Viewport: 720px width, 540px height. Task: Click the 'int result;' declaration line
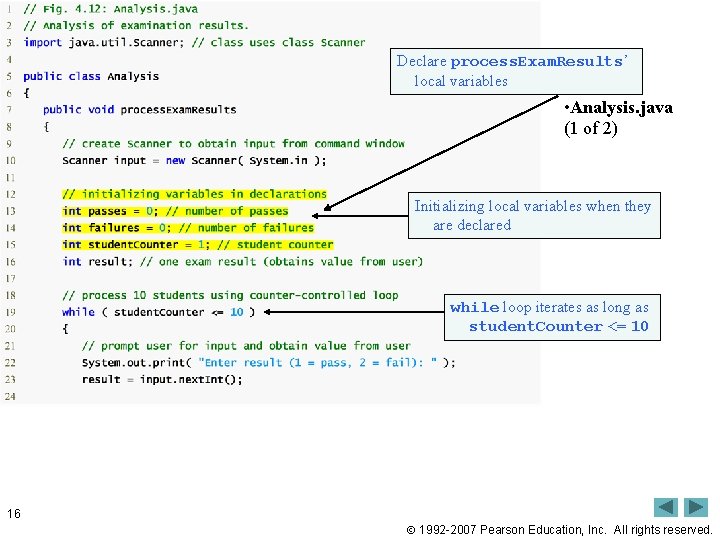pos(242,262)
